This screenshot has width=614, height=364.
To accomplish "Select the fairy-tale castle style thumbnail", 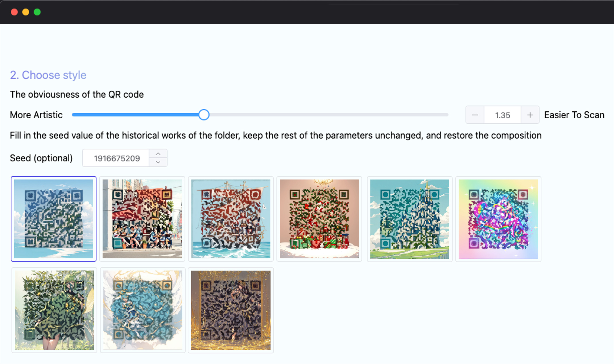I will pos(410,219).
